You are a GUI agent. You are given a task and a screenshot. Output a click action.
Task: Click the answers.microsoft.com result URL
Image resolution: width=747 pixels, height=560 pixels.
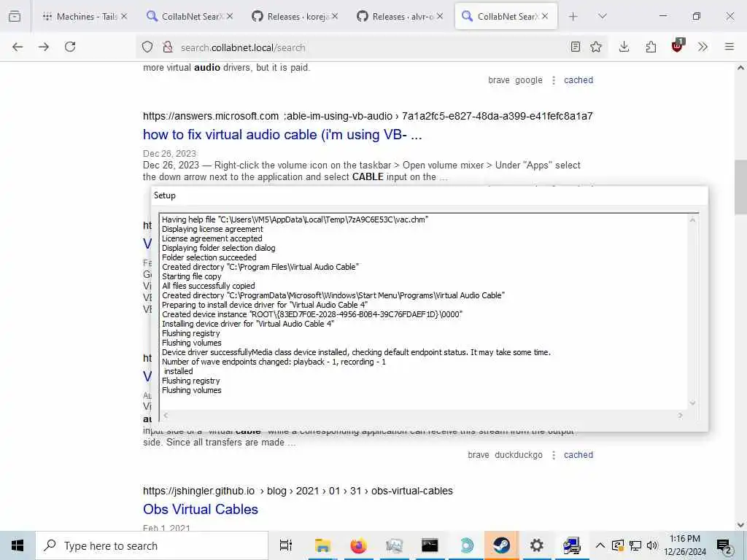(x=368, y=116)
